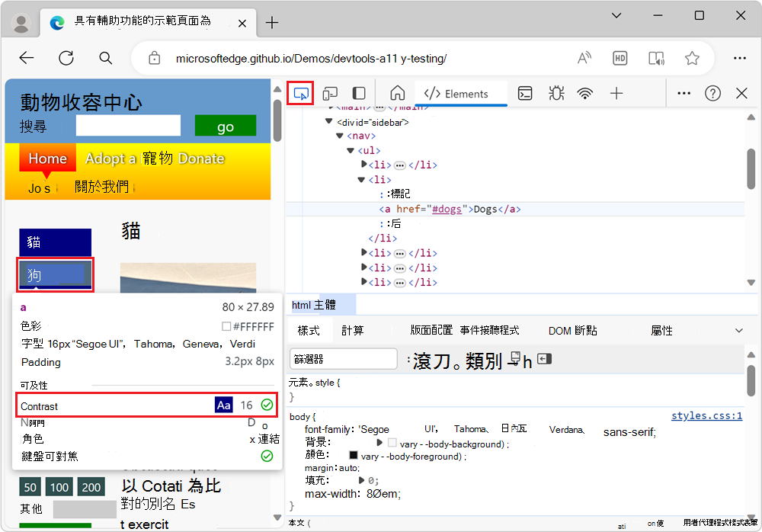View site information lock icon
Viewport: 762px width, 532px height.
[155, 59]
